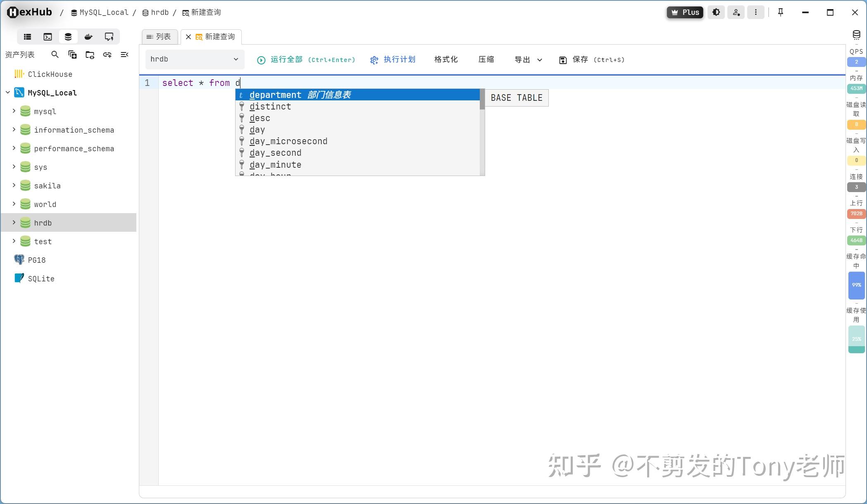Expand the sakila database node
The width and height of the screenshot is (867, 504).
14,185
